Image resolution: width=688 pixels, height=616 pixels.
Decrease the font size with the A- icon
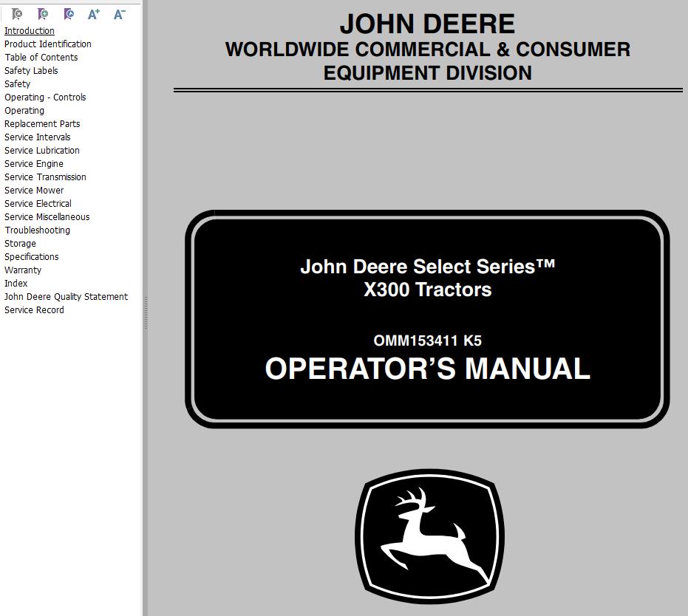pyautogui.click(x=118, y=13)
